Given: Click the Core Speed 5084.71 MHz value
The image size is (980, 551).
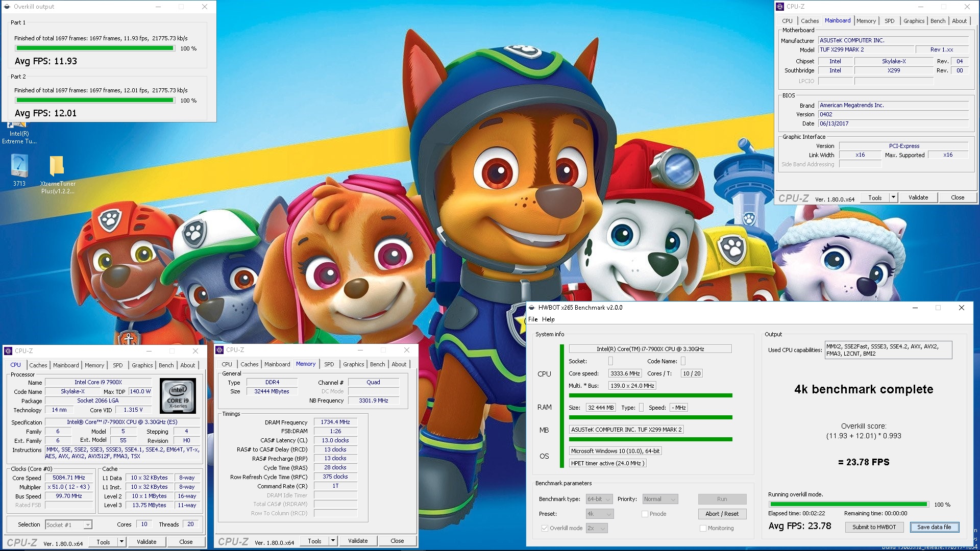Looking at the screenshot, I should coord(69,478).
